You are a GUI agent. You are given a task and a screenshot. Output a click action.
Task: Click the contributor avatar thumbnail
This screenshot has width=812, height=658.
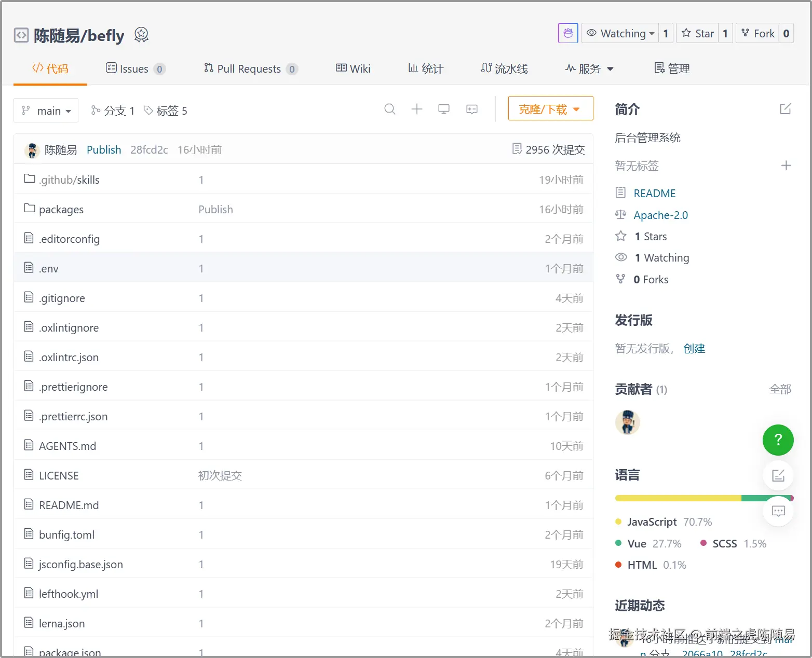click(x=627, y=422)
